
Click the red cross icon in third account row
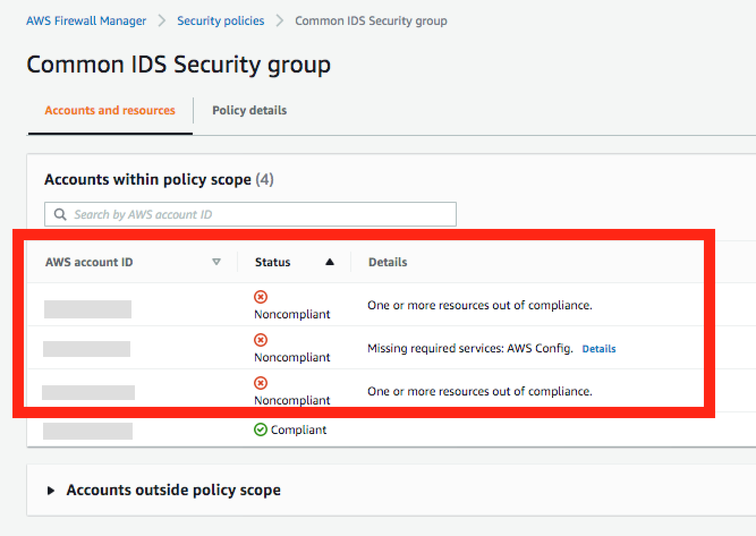coord(261,382)
